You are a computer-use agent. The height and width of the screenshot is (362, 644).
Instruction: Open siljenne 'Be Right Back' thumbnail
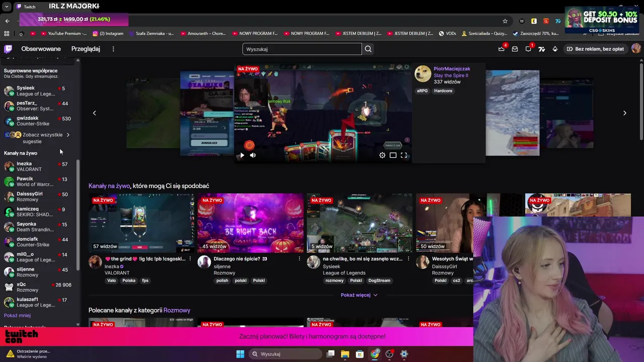click(x=251, y=223)
